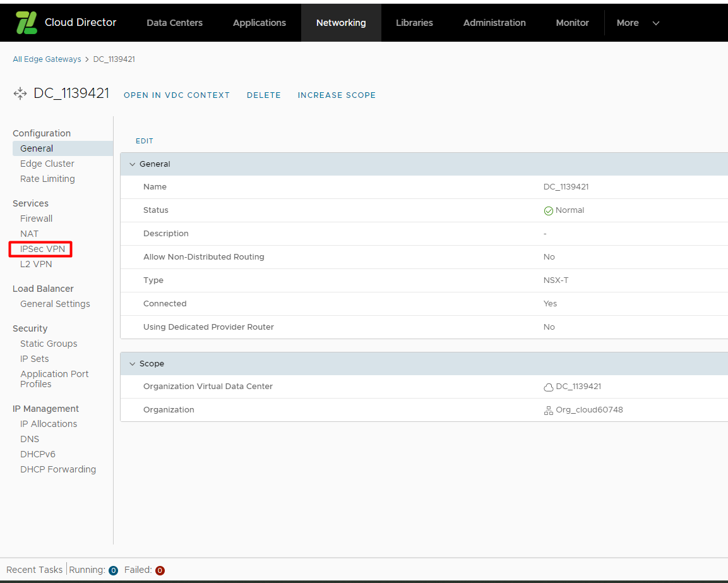
Task: Navigate back via All Edge Gateways breadcrumb
Action: click(47, 59)
